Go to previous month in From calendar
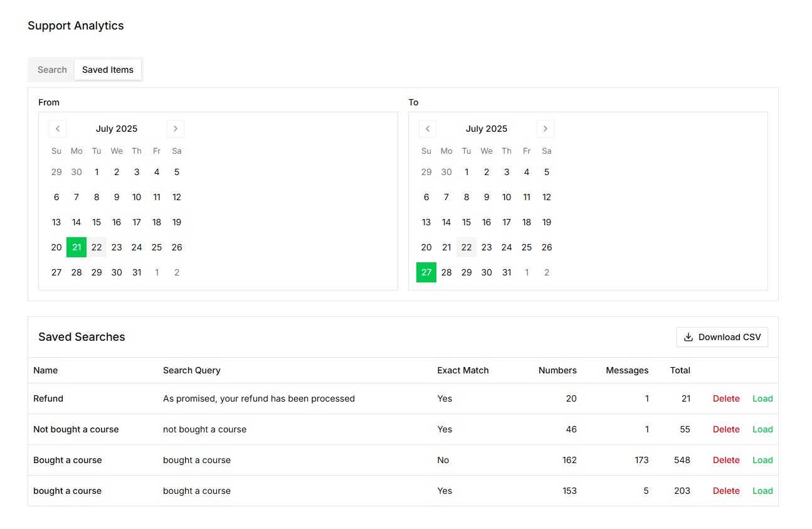The width and height of the screenshot is (812, 529). [58, 129]
